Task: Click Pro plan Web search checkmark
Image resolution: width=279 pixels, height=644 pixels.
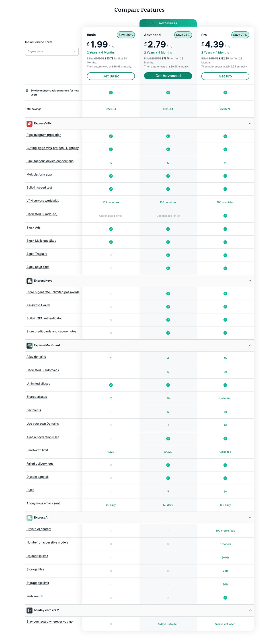Action: coord(225,598)
